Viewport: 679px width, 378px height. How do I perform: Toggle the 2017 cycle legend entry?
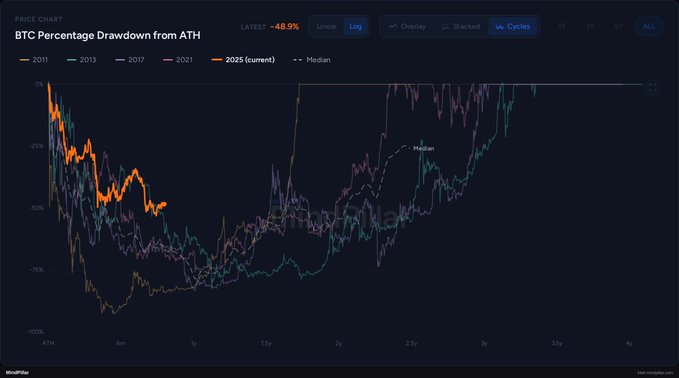click(130, 60)
